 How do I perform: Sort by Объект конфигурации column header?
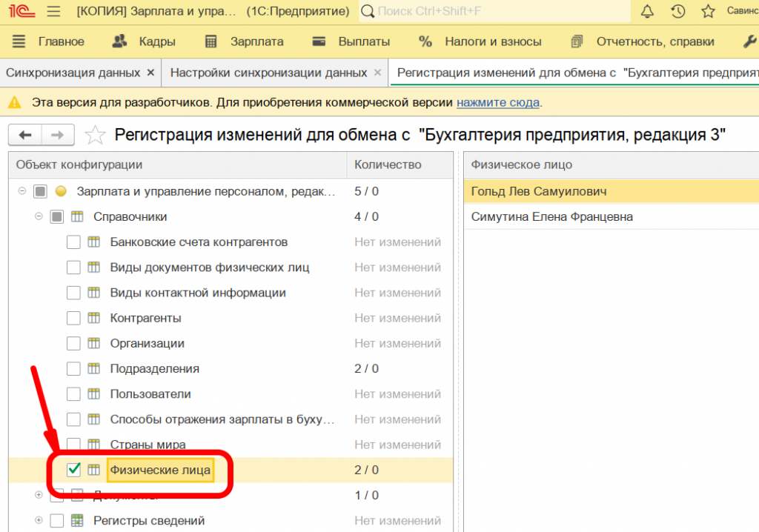(x=178, y=164)
